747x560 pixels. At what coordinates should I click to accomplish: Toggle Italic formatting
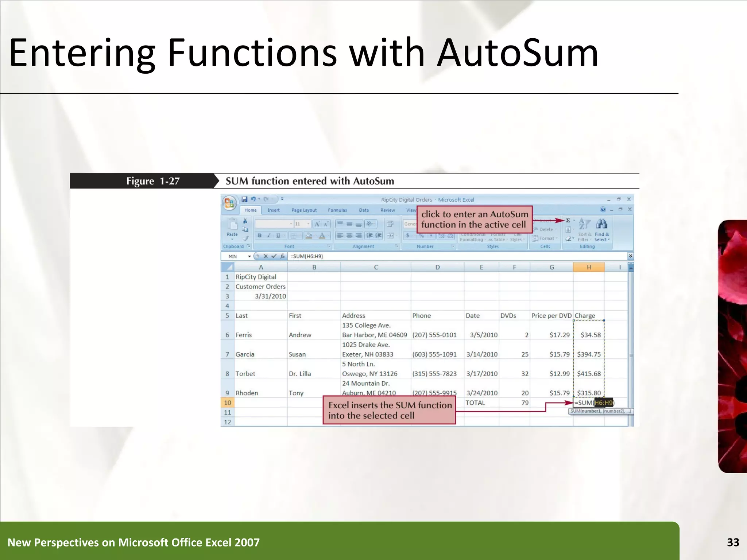[x=268, y=236]
